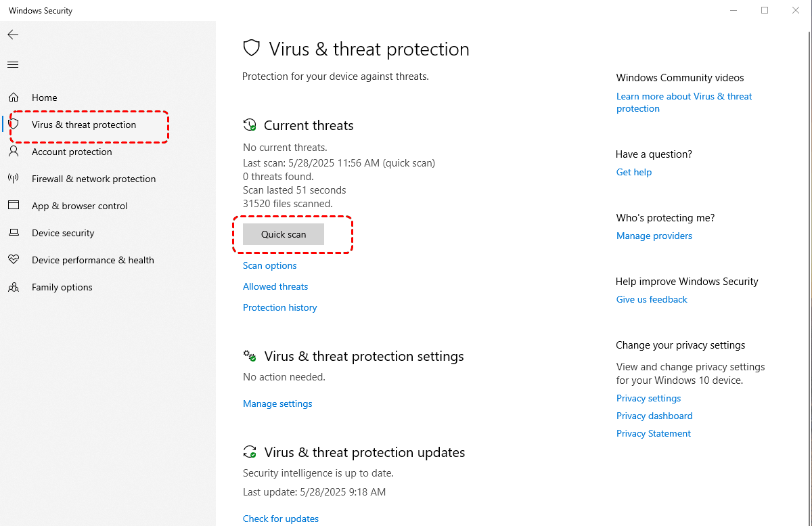Open Family options people icon

pyautogui.click(x=14, y=287)
